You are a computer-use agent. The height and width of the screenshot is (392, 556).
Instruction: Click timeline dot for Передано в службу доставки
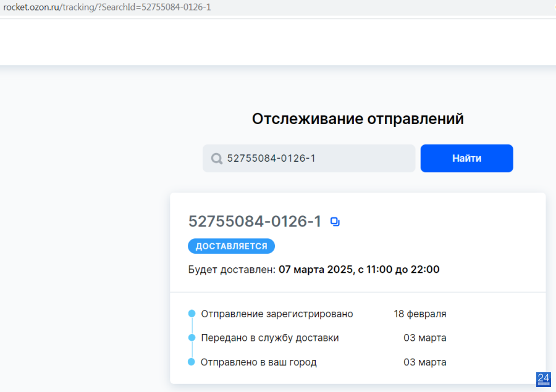[192, 338]
